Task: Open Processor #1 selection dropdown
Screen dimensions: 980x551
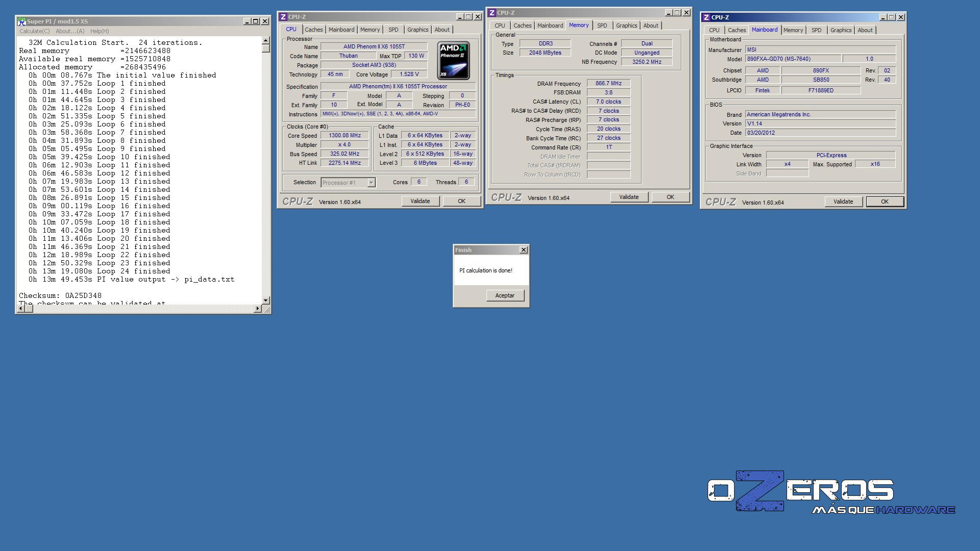Action: [x=348, y=183]
